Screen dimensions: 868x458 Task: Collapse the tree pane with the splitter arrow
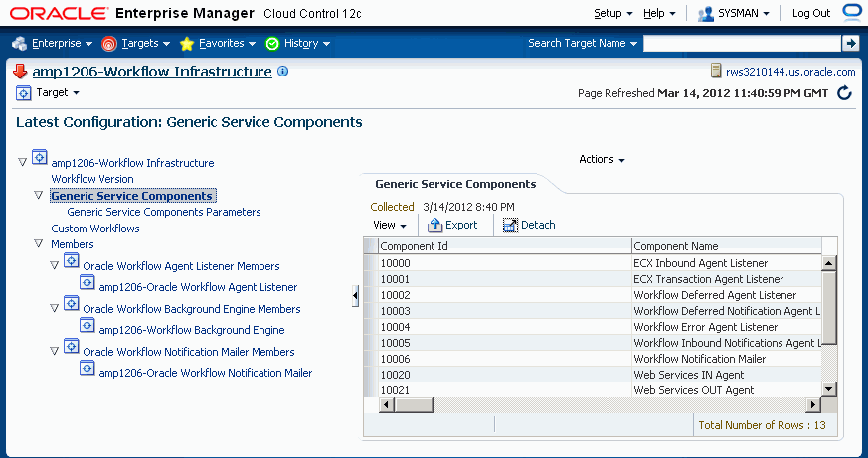(x=355, y=296)
